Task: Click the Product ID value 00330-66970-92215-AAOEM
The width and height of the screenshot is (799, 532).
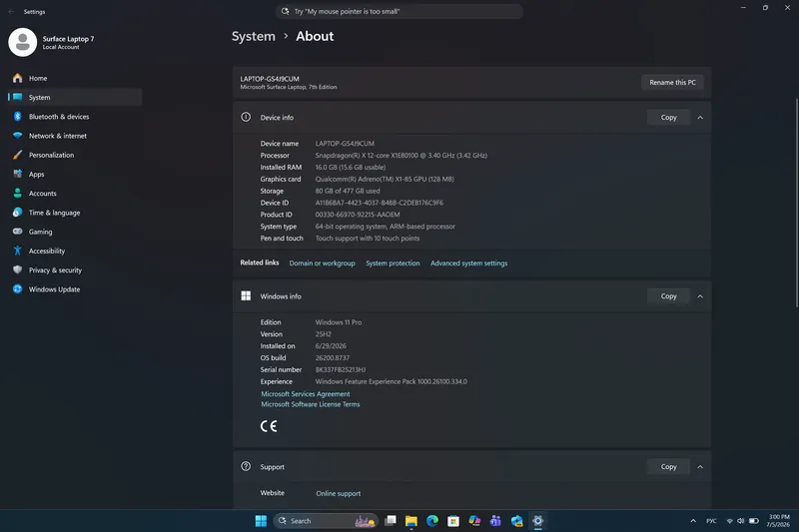Action: 358,215
